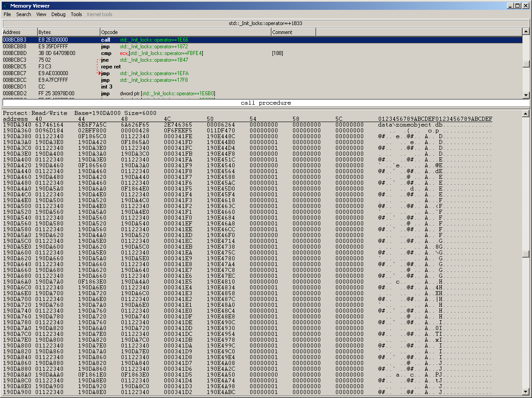The height and width of the screenshot is (398, 532).
Task: Click jump target +1EFA at 008BCBC7
Action: click(154, 73)
